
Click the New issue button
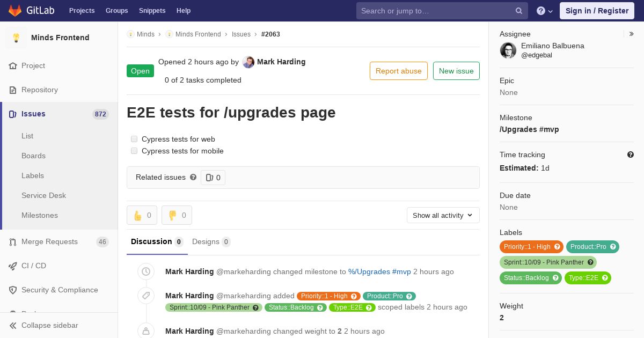[456, 71]
